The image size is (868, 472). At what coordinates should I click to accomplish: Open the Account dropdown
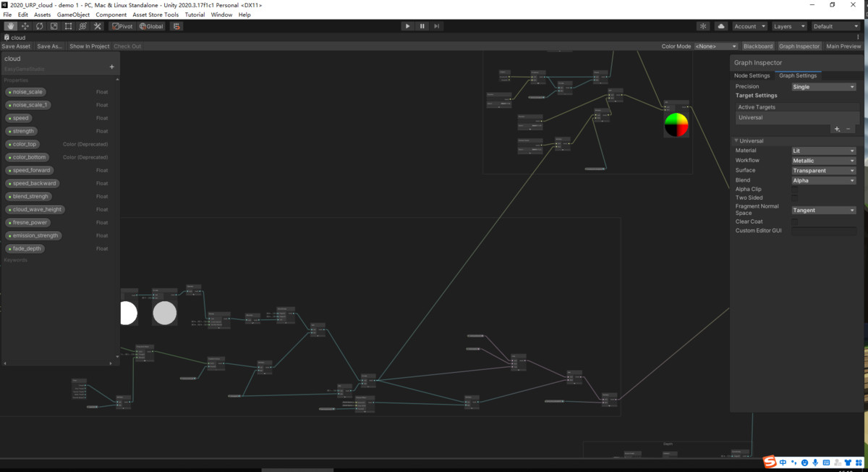point(749,26)
